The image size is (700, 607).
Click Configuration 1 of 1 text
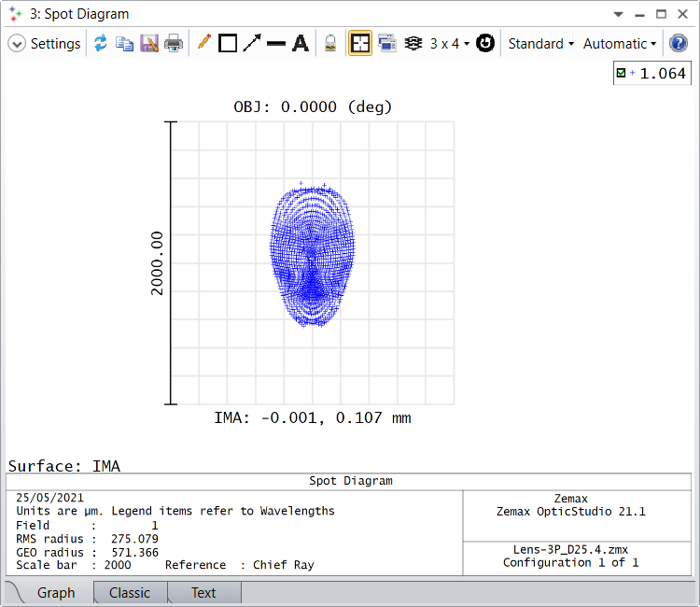pos(571,563)
